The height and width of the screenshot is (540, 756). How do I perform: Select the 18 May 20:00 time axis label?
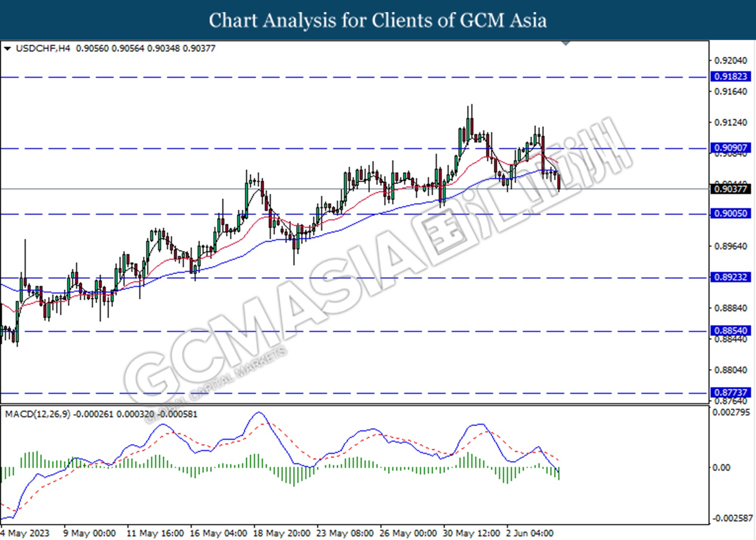coord(282,533)
